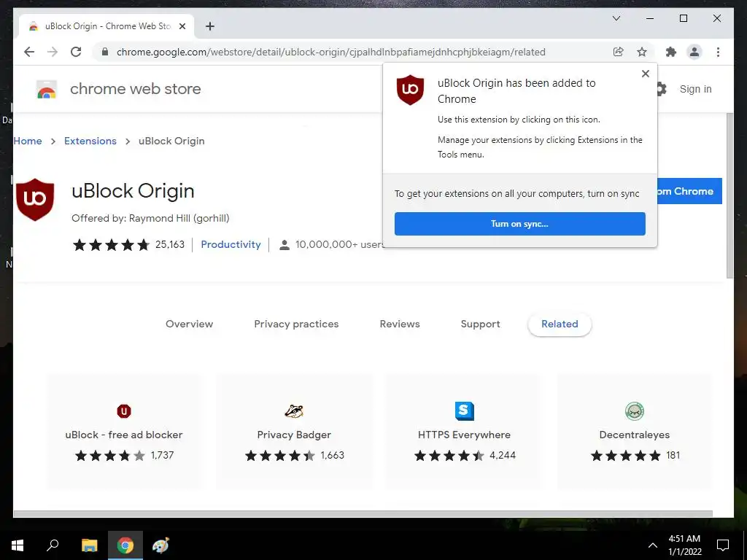Close the uBlock Origin browser tab

(182, 26)
